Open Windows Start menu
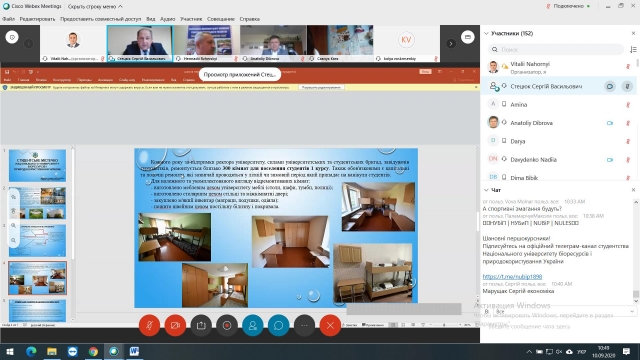 coord(10,351)
